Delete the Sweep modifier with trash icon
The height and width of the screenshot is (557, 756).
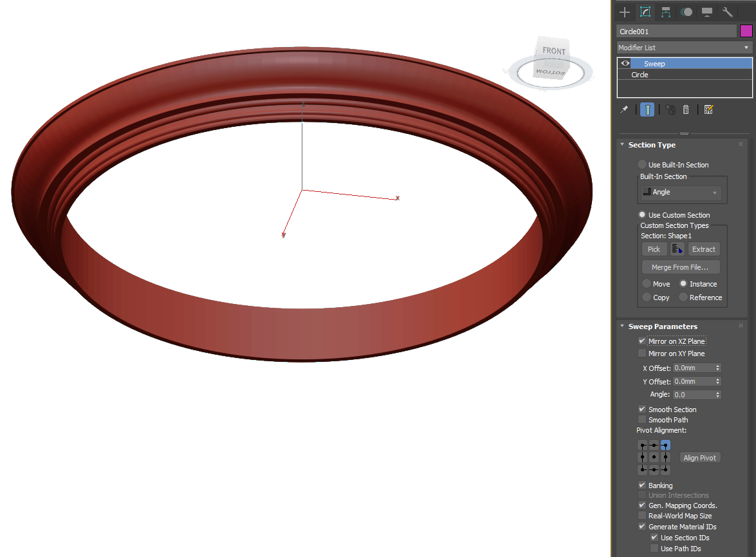pyautogui.click(x=686, y=109)
